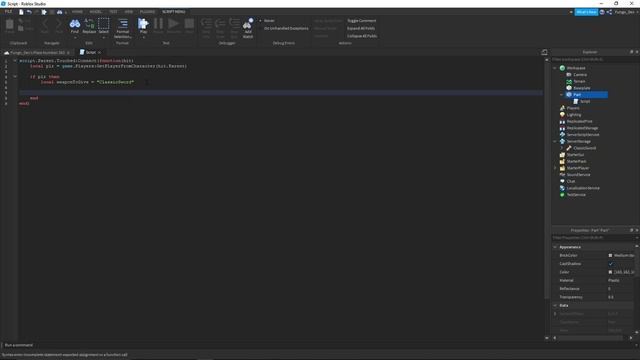The width and height of the screenshot is (640, 360).
Task: Switch to the PLUGINS ribbon tab
Action: point(147,12)
